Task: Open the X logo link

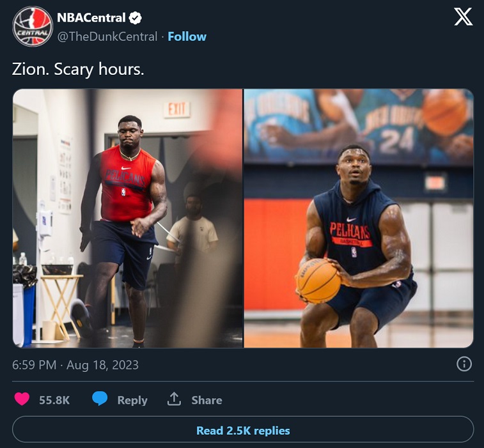Action: pyautogui.click(x=463, y=17)
